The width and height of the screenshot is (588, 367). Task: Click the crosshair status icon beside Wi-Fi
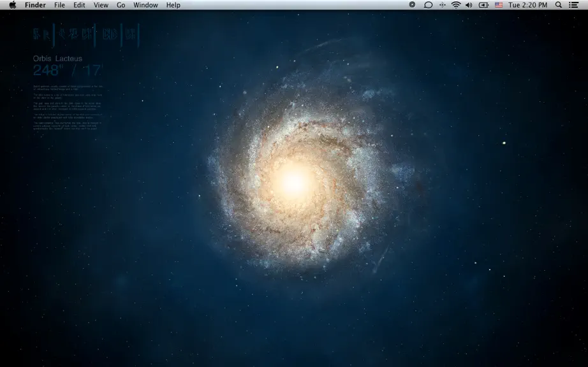(443, 5)
